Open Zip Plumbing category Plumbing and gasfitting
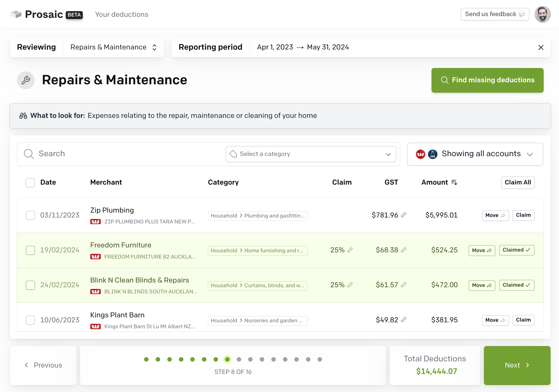Screen dimensions: 559x392 tap(258, 216)
